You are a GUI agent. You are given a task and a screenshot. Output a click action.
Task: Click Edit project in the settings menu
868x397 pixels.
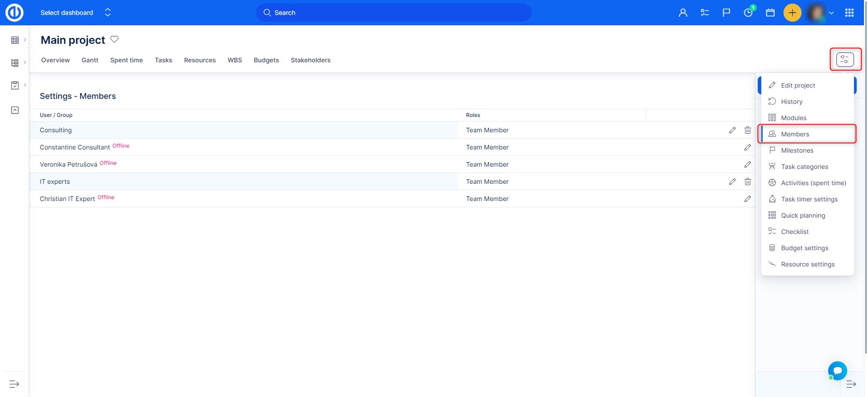pyautogui.click(x=798, y=85)
